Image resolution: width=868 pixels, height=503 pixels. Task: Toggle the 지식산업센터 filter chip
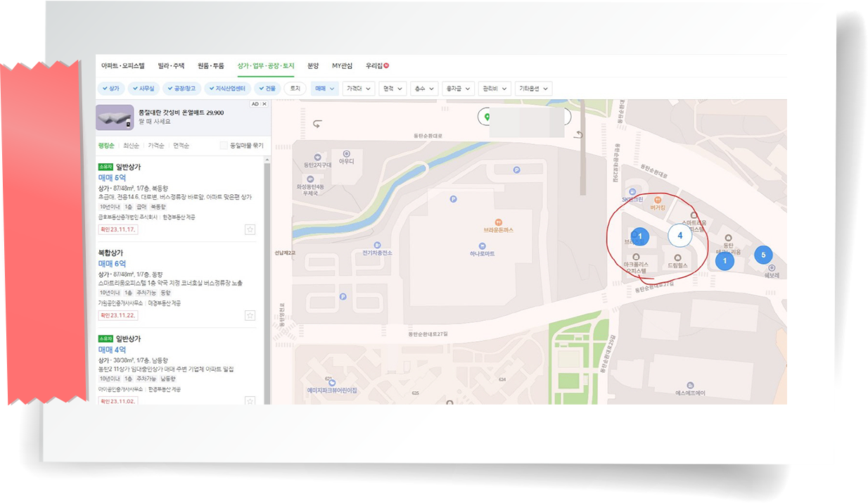pyautogui.click(x=229, y=89)
